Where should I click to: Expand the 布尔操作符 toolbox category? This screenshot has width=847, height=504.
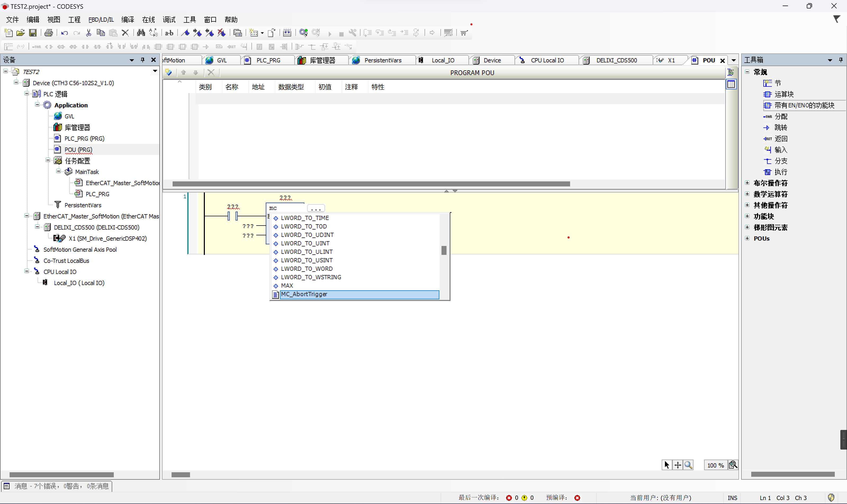tap(747, 183)
